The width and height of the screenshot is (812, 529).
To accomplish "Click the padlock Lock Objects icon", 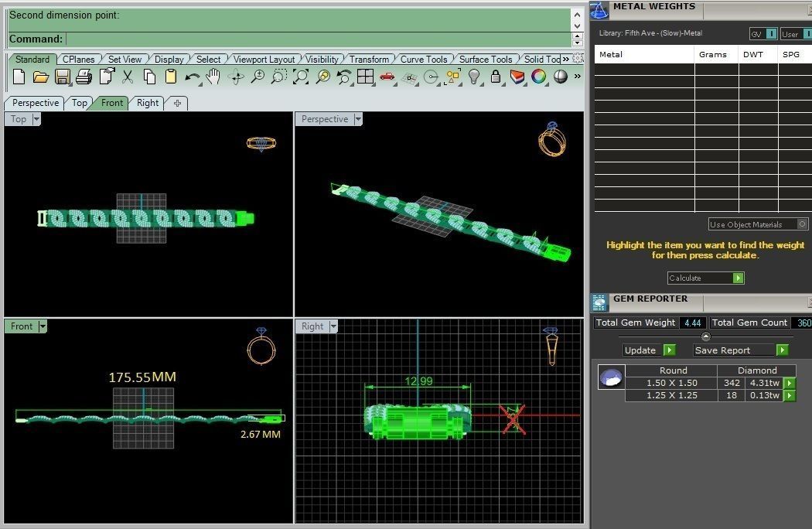I will (x=496, y=77).
